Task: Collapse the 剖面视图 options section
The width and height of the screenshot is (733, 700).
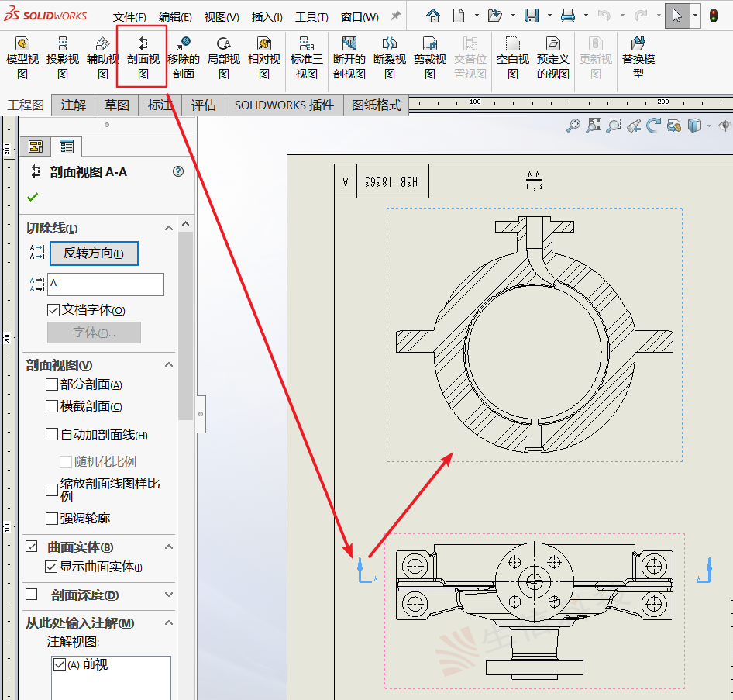Action: pos(169,365)
